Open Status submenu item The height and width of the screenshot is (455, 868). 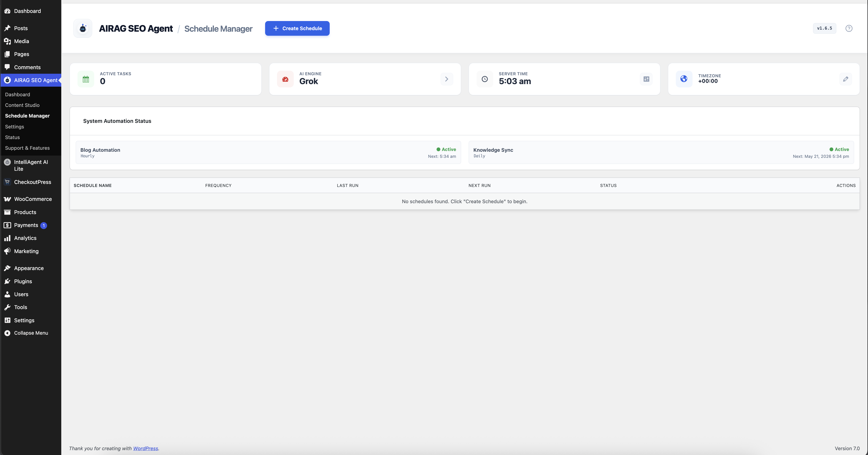tap(12, 138)
